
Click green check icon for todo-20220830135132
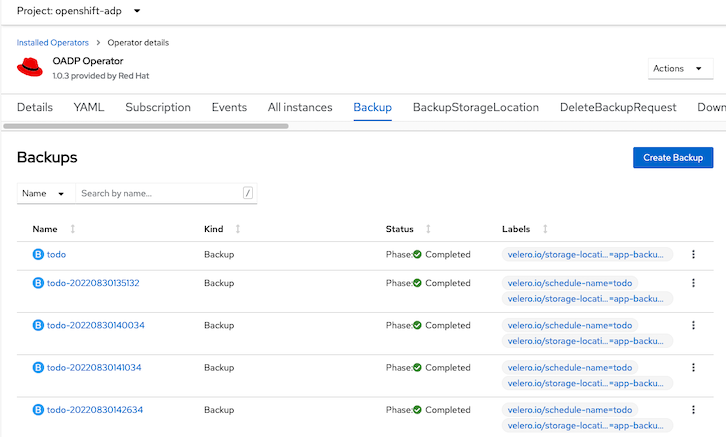pos(417,283)
